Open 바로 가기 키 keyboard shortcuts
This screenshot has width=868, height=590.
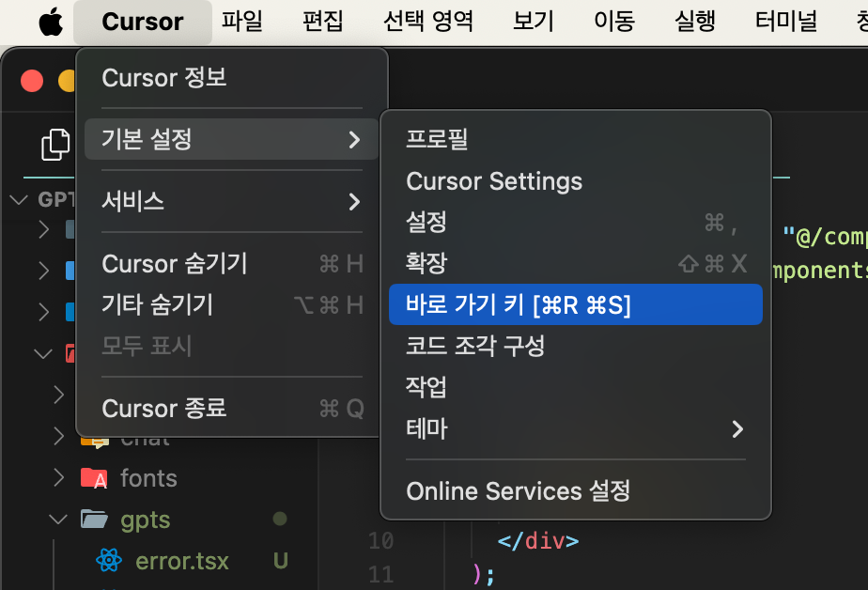click(576, 304)
